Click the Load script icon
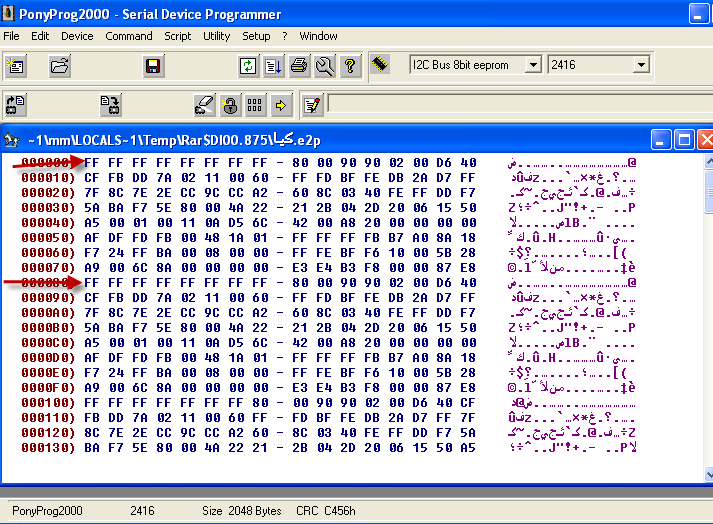This screenshot has width=713, height=524. point(273,66)
